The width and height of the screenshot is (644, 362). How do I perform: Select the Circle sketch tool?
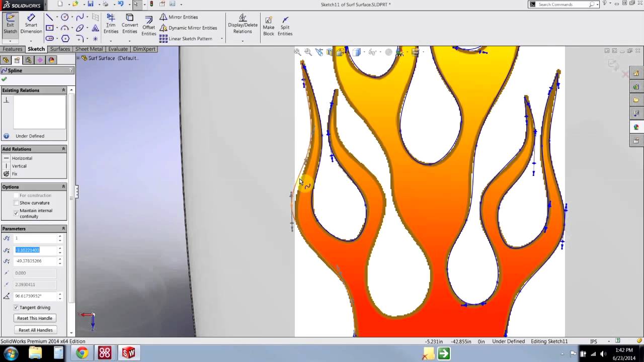pos(65,17)
